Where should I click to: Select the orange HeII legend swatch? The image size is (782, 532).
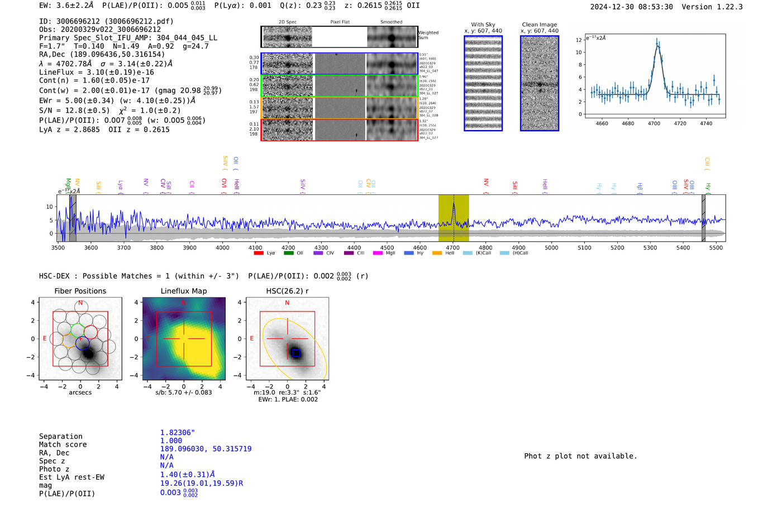(437, 253)
